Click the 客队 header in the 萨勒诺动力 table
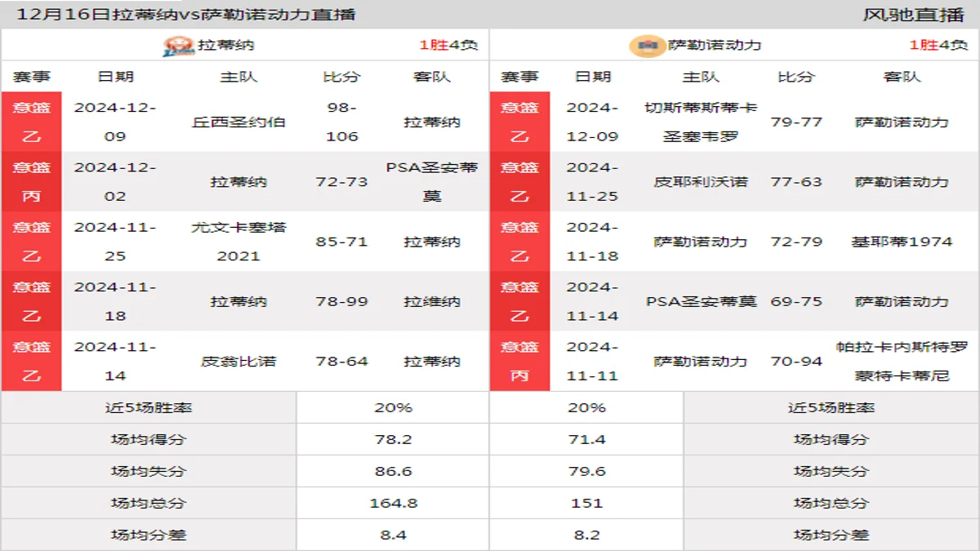 pos(902,77)
